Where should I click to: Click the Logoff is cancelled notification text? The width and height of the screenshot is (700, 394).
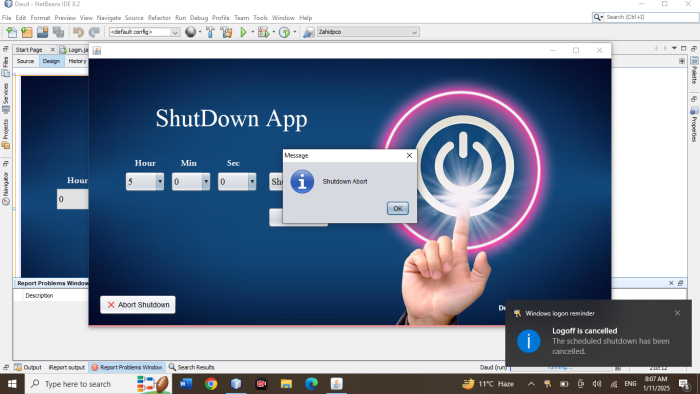[584, 331]
